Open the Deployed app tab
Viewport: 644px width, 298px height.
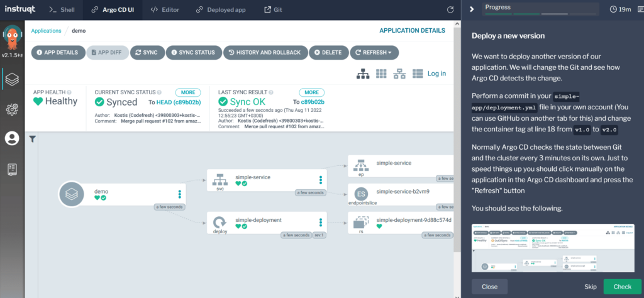click(x=221, y=10)
